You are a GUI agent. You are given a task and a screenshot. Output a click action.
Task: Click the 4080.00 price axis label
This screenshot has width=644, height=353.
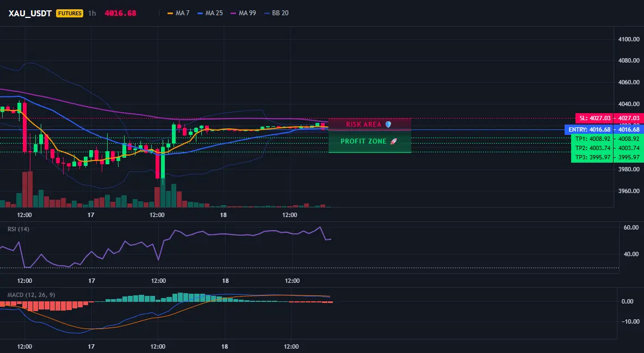(x=629, y=60)
